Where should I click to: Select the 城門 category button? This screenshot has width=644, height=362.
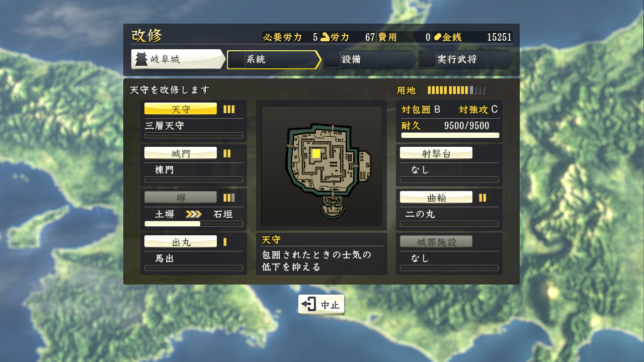[181, 153]
